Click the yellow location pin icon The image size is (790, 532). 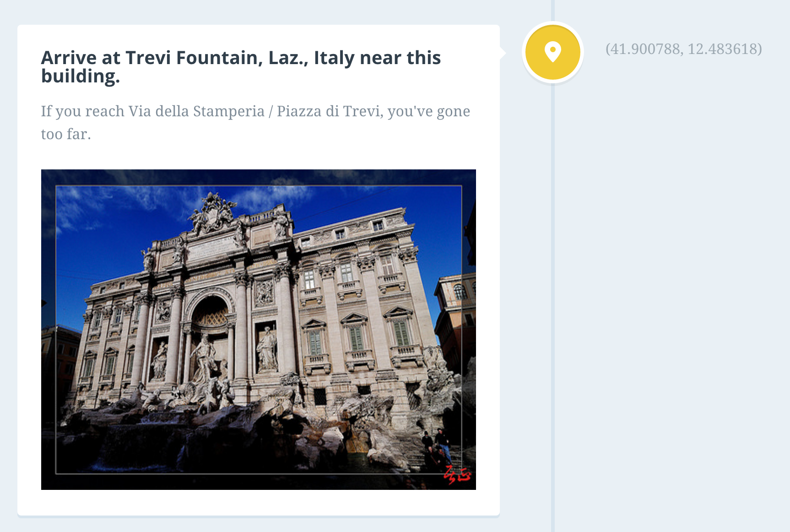[553, 52]
